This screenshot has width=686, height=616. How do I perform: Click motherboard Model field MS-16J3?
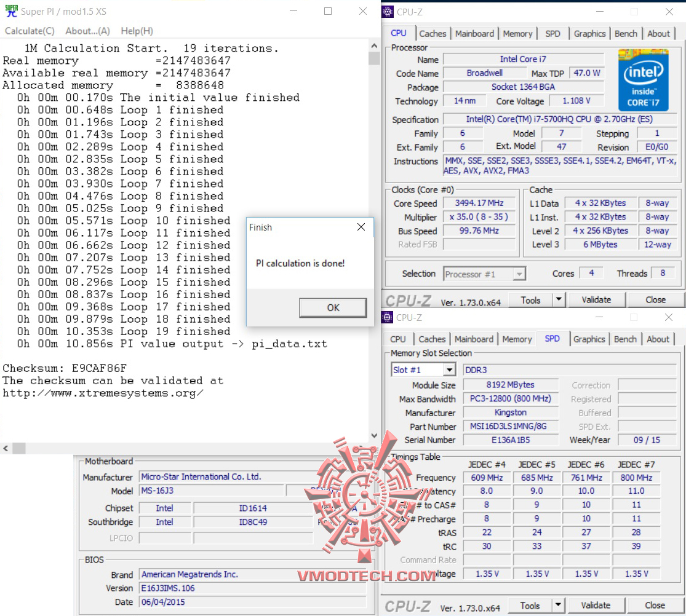point(212,491)
